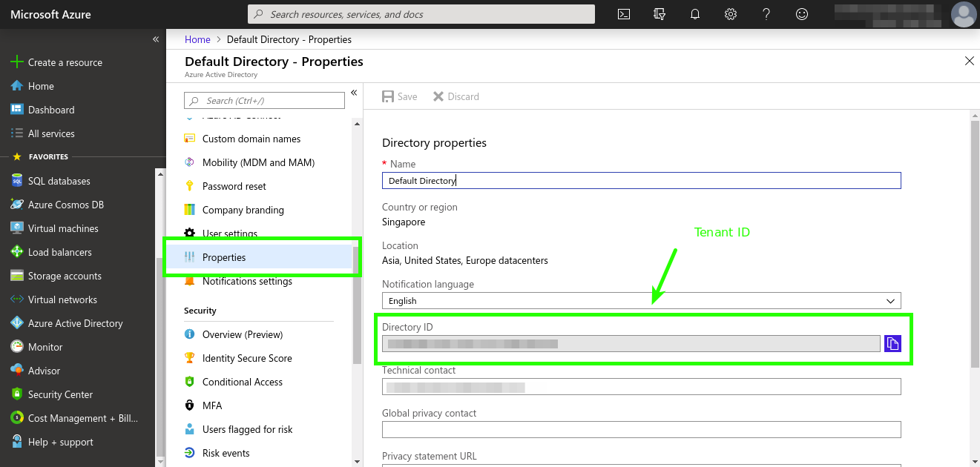The width and height of the screenshot is (980, 467).
Task: Focus the global search resources box
Action: click(421, 14)
